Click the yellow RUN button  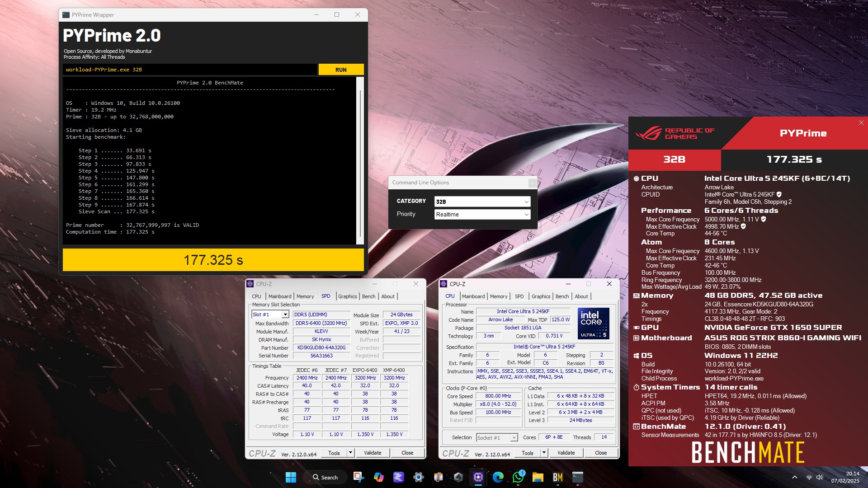pyautogui.click(x=341, y=70)
